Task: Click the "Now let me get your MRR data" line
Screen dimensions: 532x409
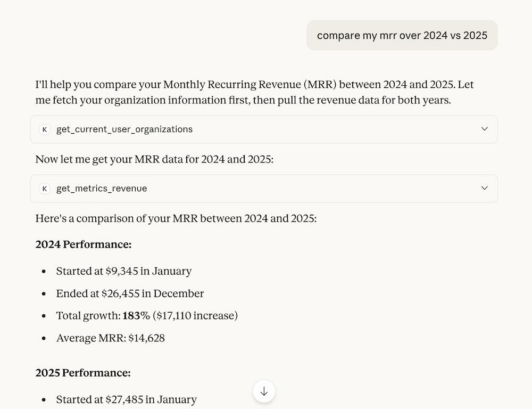Action: tap(154, 159)
